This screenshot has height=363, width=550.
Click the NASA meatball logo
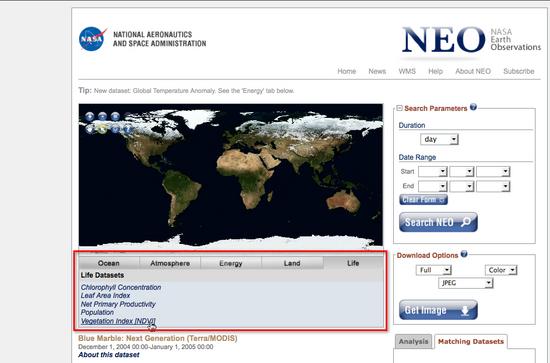(x=93, y=39)
